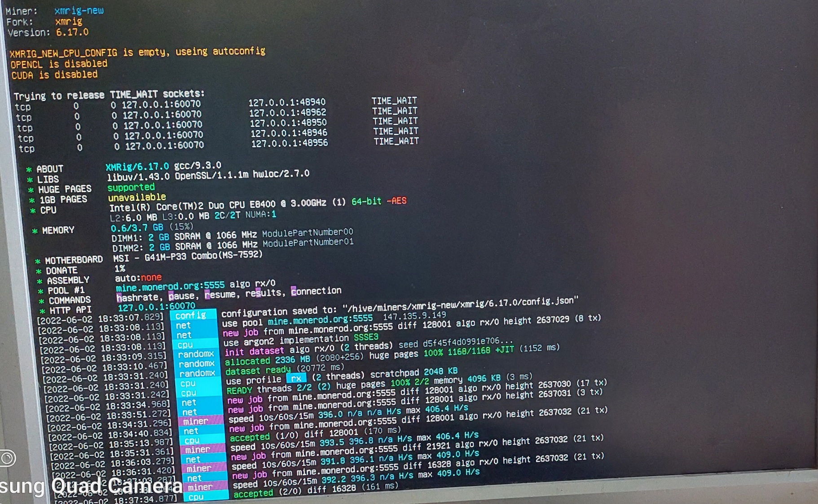Image resolution: width=818 pixels, height=504 pixels.
Task: Click the saved config.json file path
Action: (x=460, y=305)
